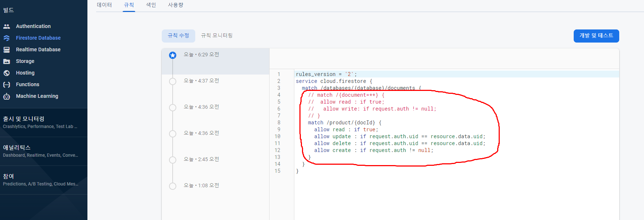Collapse the 빌드 section header
Screen dimensions: 644x220
(9, 10)
